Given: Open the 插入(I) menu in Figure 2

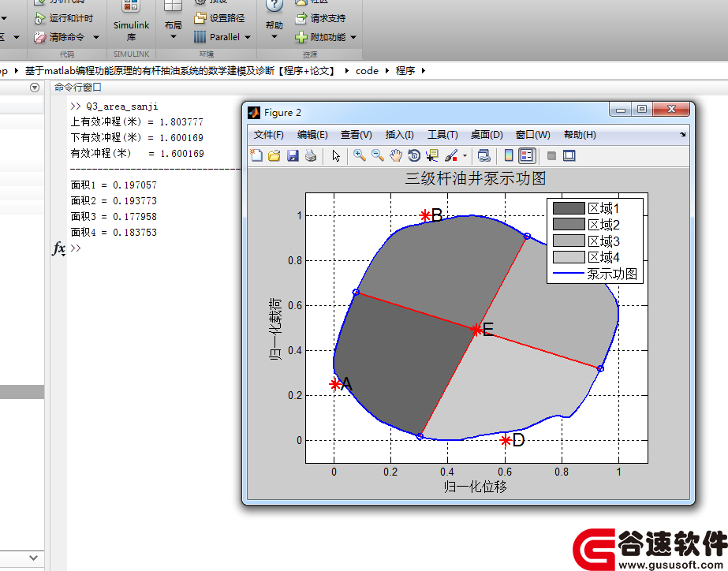Looking at the screenshot, I should tap(399, 135).
